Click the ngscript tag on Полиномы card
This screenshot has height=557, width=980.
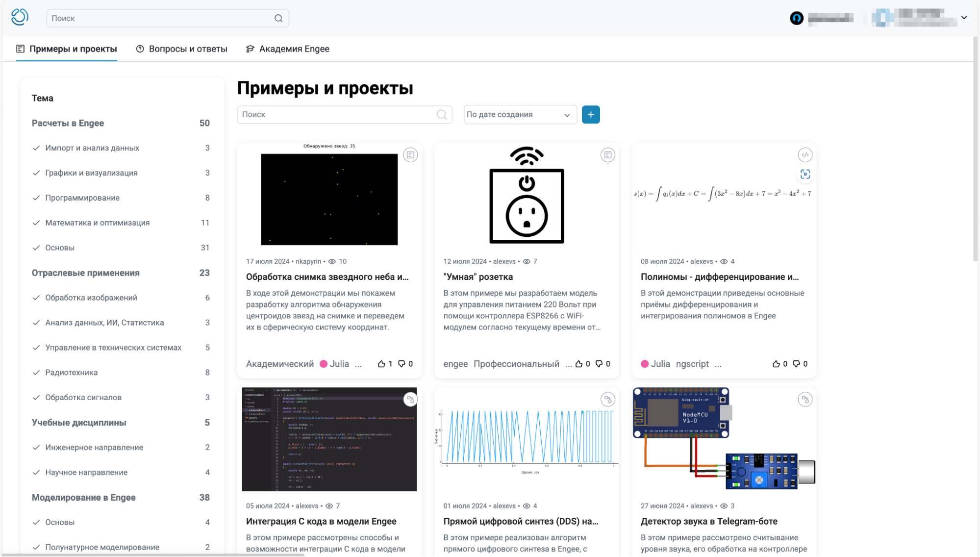[692, 364]
